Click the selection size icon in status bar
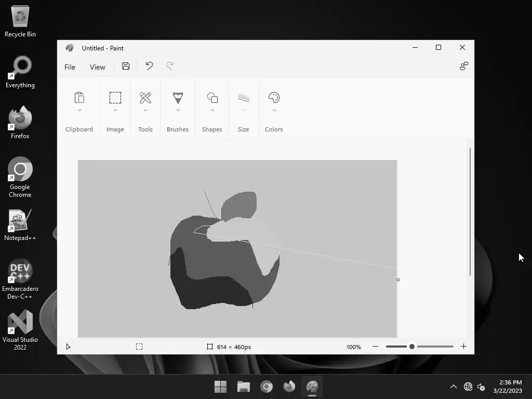 pyautogui.click(x=139, y=347)
